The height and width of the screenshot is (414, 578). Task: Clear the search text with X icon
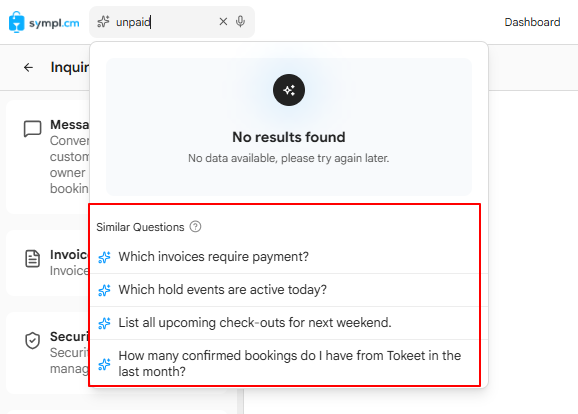223,22
